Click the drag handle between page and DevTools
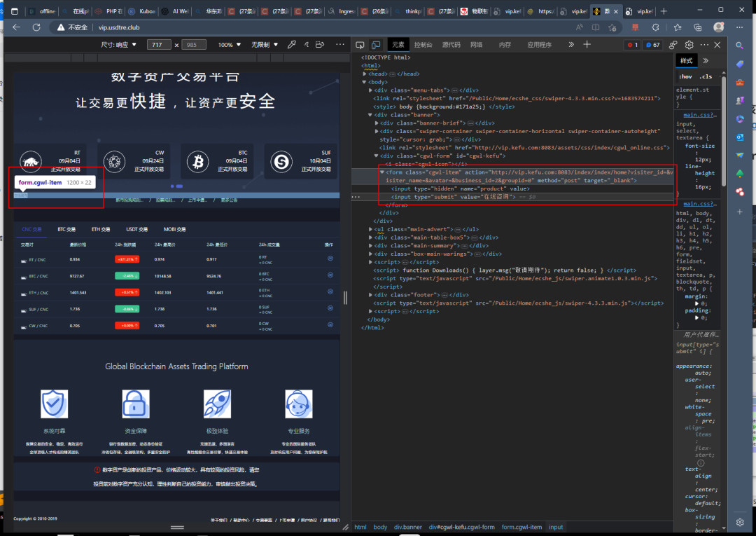 tap(345, 298)
